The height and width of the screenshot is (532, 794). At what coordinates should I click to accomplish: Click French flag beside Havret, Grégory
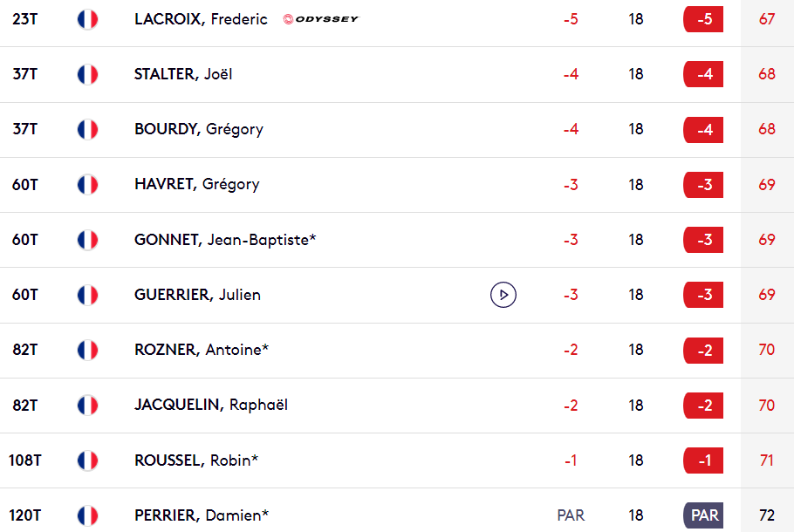point(87,185)
